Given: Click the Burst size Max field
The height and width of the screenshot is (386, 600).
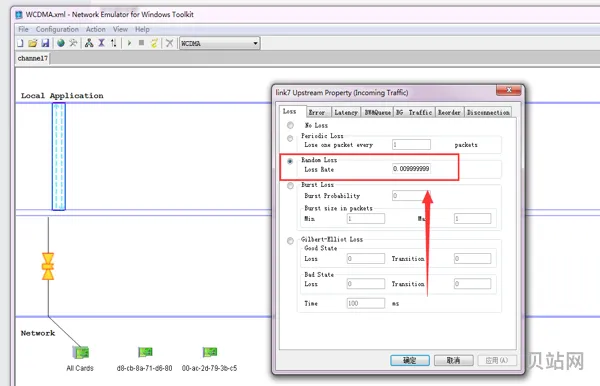Looking at the screenshot, I should pyautogui.click(x=472, y=218).
